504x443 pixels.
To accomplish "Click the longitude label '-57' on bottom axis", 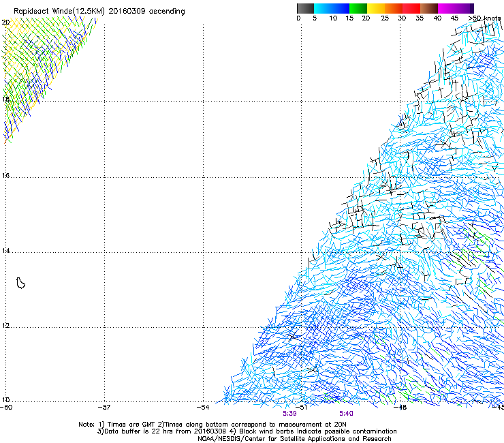I will click(x=104, y=408).
